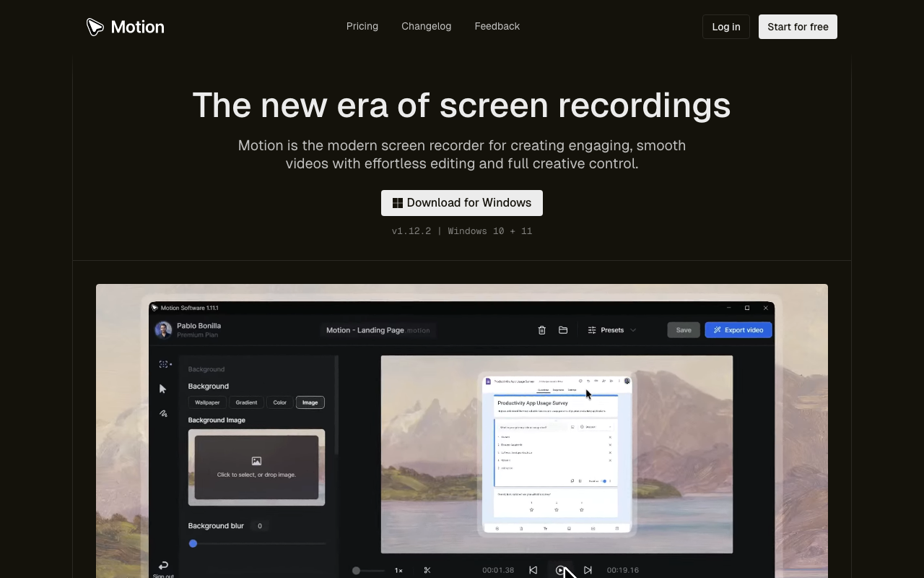Viewport: 924px width, 578px height.
Task: Click the Start for free button
Action: (798, 27)
